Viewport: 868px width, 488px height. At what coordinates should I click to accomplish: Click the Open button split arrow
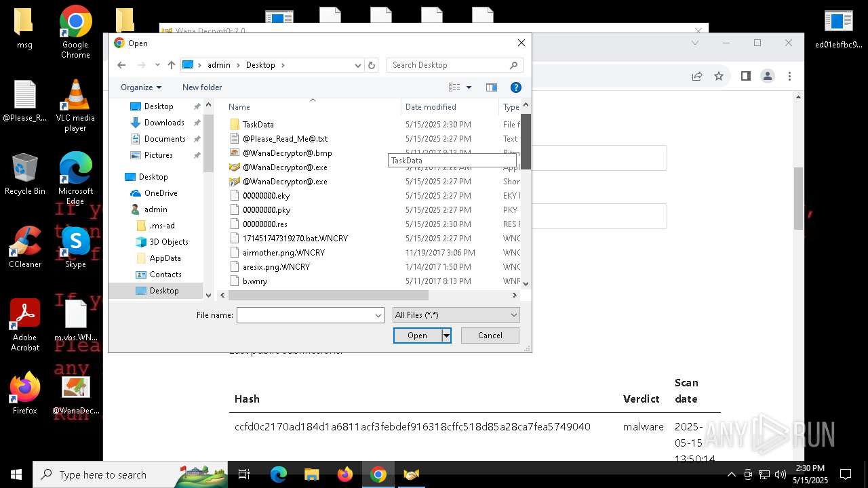point(446,335)
